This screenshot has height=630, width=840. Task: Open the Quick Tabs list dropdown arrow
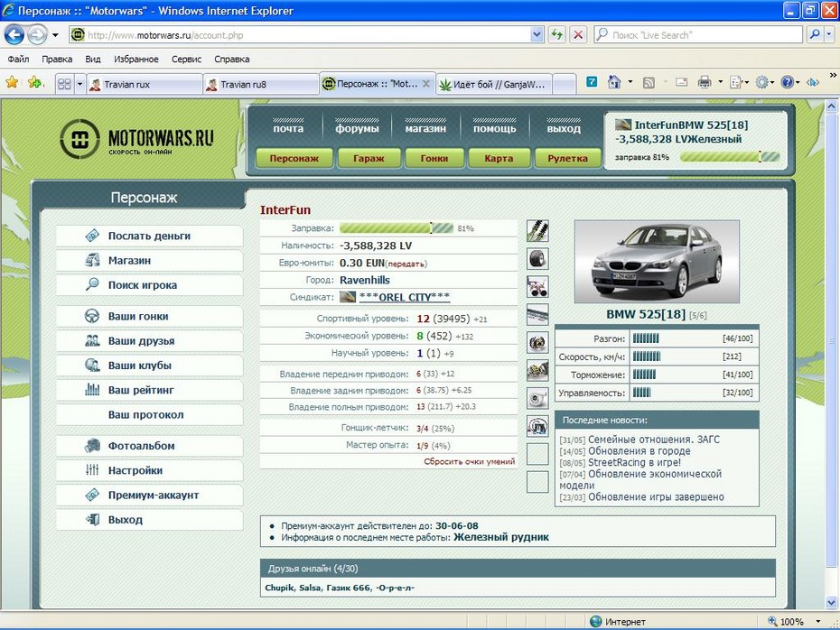pyautogui.click(x=79, y=84)
